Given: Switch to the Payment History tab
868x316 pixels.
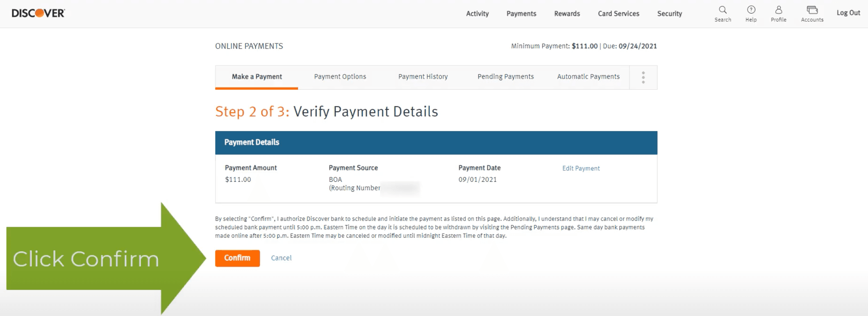Looking at the screenshot, I should point(423,77).
